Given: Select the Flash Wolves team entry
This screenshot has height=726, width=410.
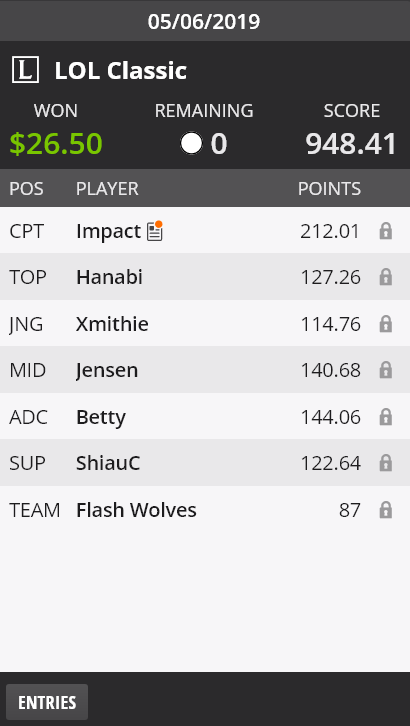Looking at the screenshot, I should (x=136, y=510).
